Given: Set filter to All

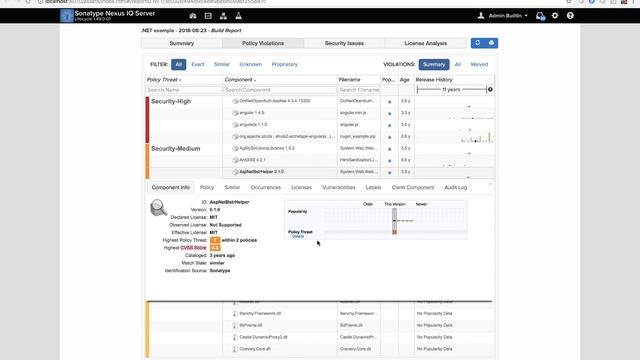Looking at the screenshot, I should tap(178, 64).
